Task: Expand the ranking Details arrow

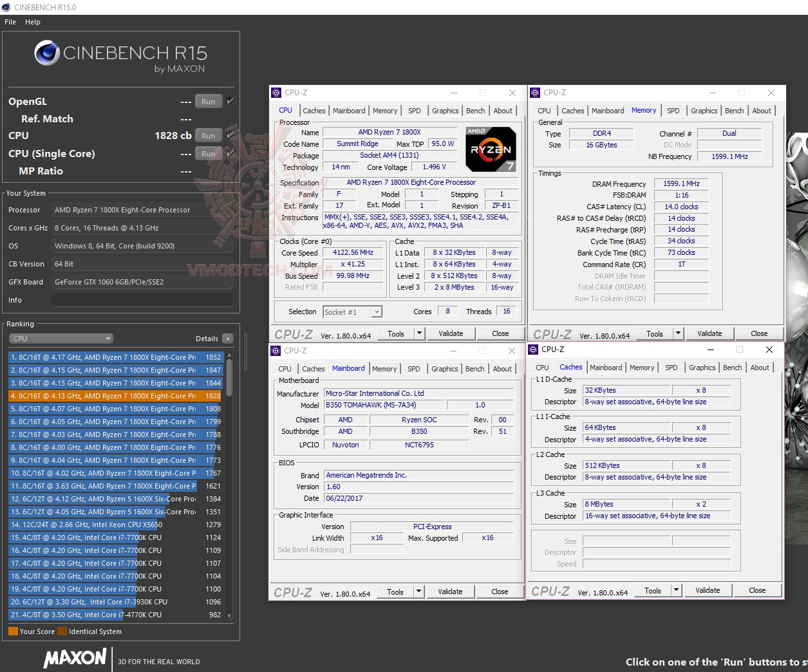Action: tap(228, 339)
